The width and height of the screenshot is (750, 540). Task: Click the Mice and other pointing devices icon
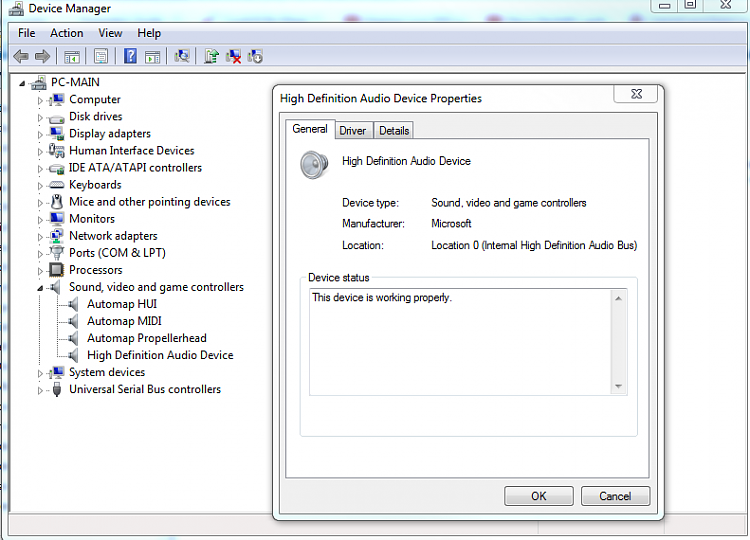[56, 202]
